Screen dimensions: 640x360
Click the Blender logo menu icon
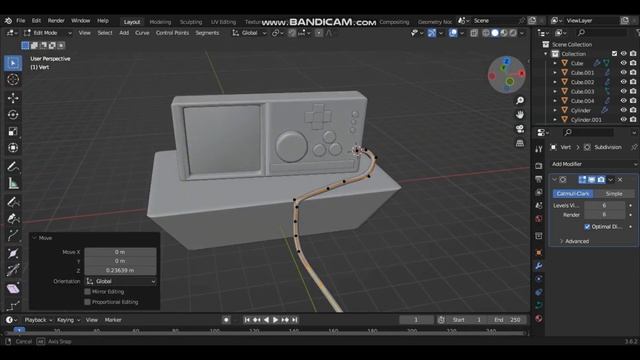8,20
